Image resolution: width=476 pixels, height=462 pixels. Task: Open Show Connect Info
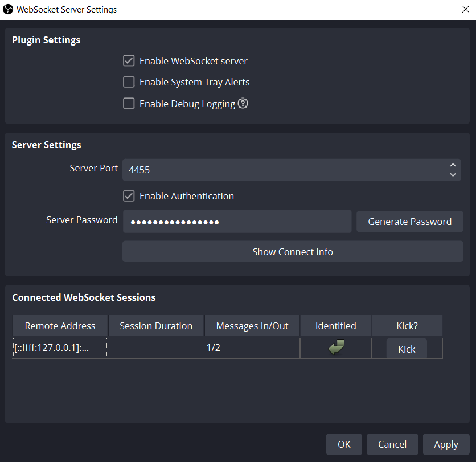tap(292, 251)
